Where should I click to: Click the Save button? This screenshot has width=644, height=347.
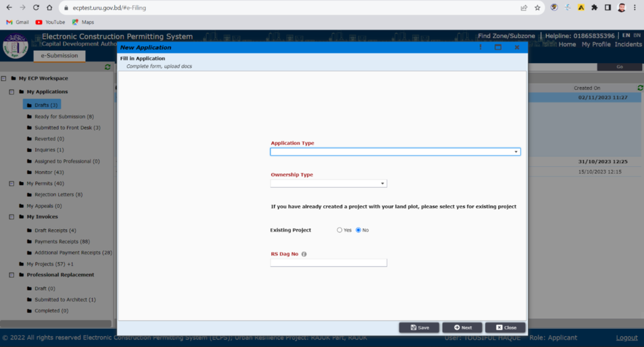pos(419,327)
